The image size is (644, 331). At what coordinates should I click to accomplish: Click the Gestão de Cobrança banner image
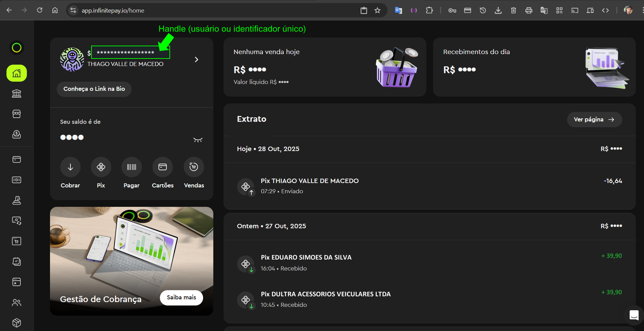(131, 248)
